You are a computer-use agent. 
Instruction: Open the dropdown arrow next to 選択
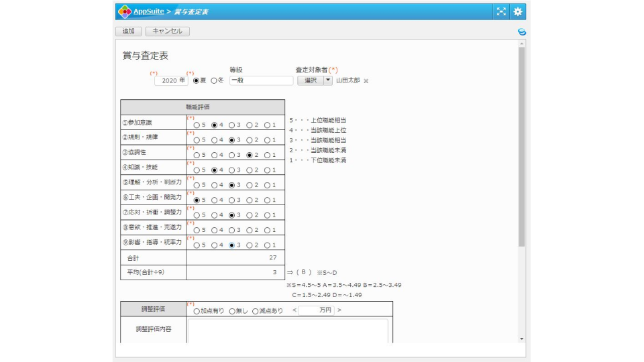click(x=328, y=80)
